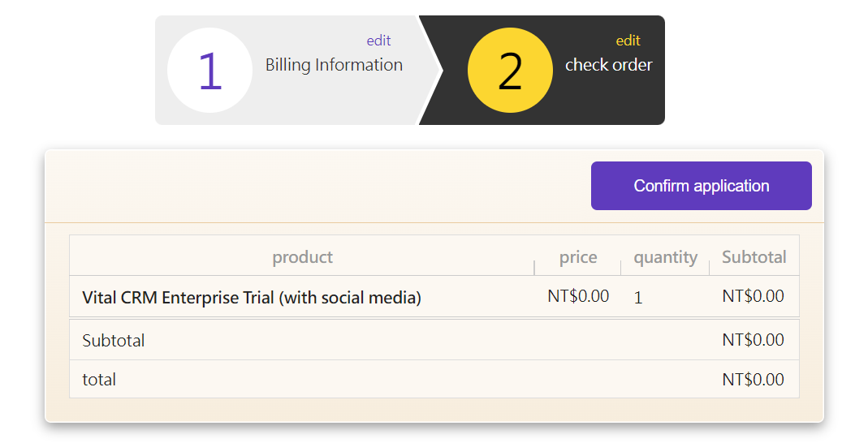Click the yellow step 2 circle
This screenshot has width=868, height=443.
[x=510, y=71]
